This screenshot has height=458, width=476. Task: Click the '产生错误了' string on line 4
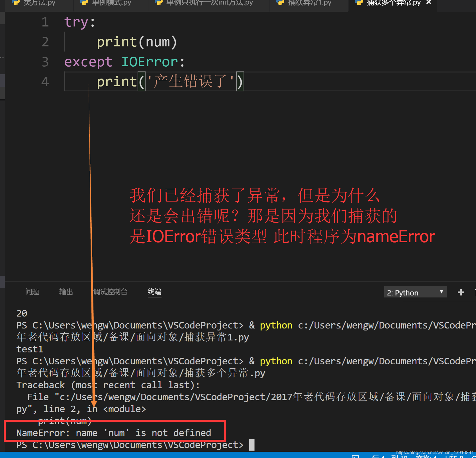[190, 81]
